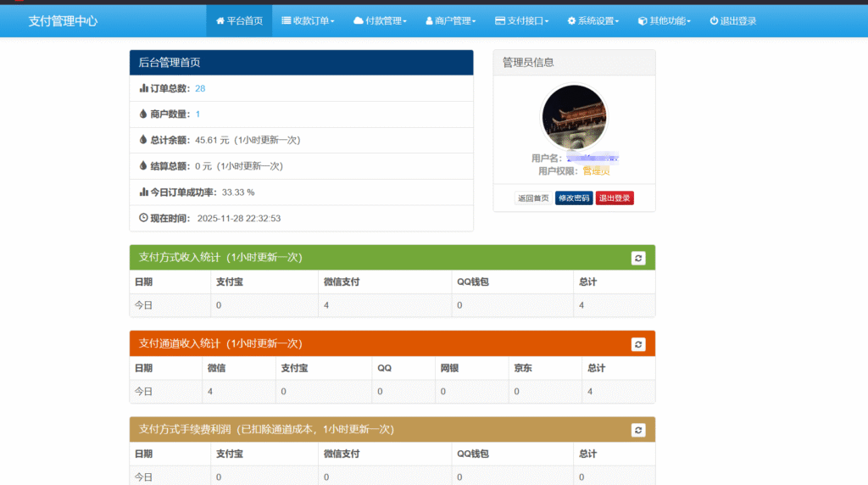Click the red 退出登录 button
This screenshot has width=868, height=485.
click(615, 198)
